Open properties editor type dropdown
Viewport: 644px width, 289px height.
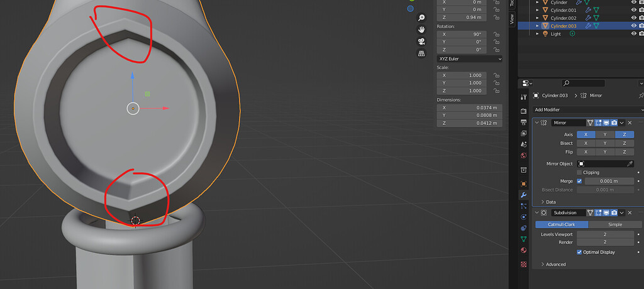pyautogui.click(x=527, y=84)
